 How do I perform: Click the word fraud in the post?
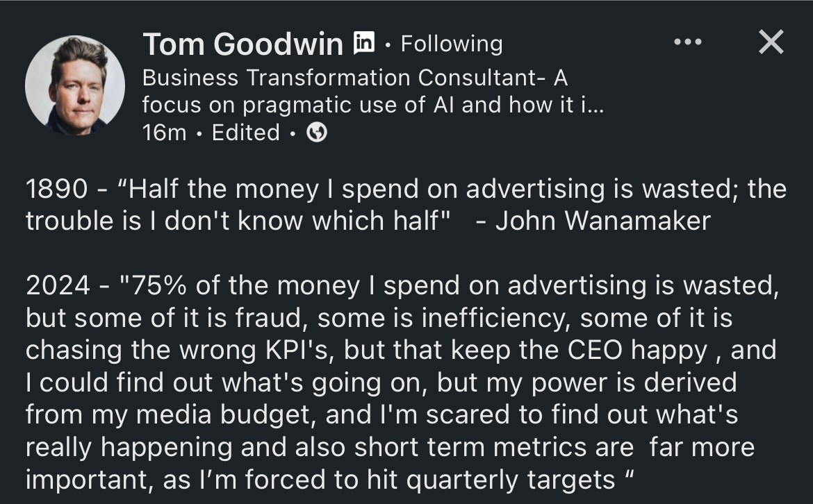coord(268,318)
